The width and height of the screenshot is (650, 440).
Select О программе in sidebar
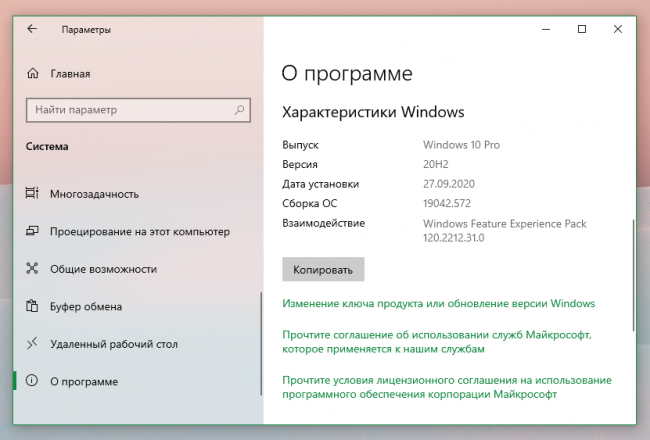[84, 382]
